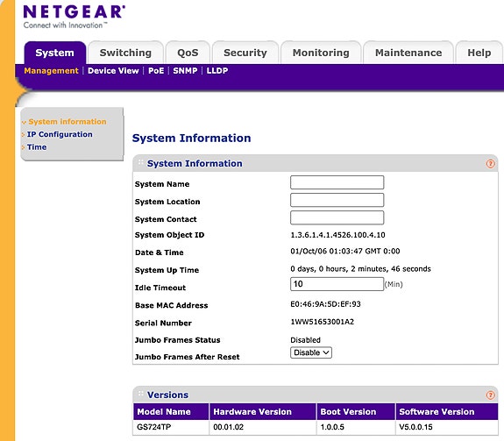
Task: Select System Information sidebar item
Action: (67, 122)
